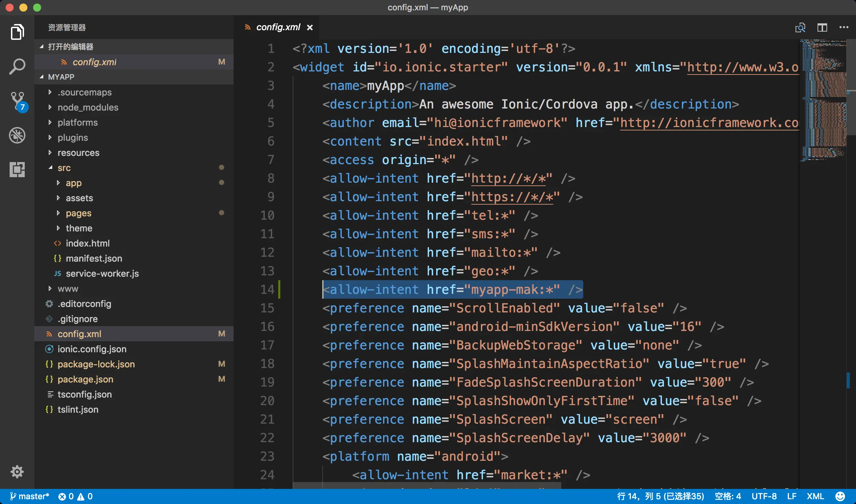Click the feedback smiley in status bar
856x504 pixels.
[x=840, y=496]
